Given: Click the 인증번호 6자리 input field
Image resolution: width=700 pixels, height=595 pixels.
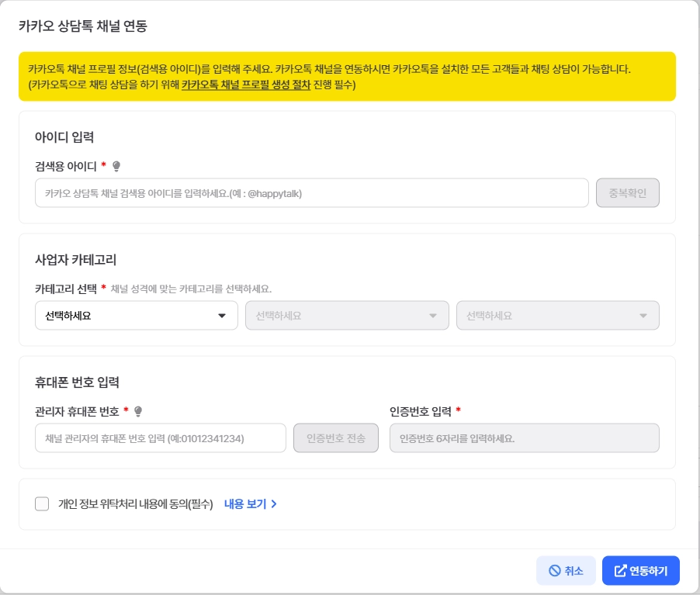Looking at the screenshot, I should [x=524, y=438].
